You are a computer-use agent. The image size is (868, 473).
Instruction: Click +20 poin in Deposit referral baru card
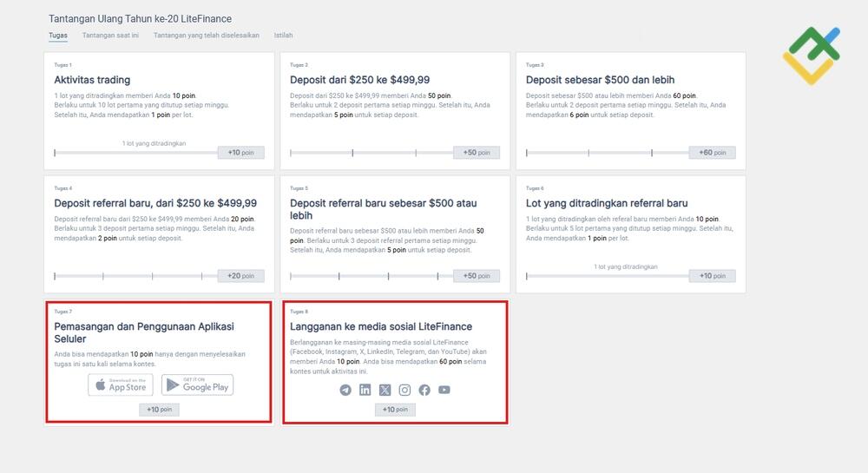tap(240, 276)
